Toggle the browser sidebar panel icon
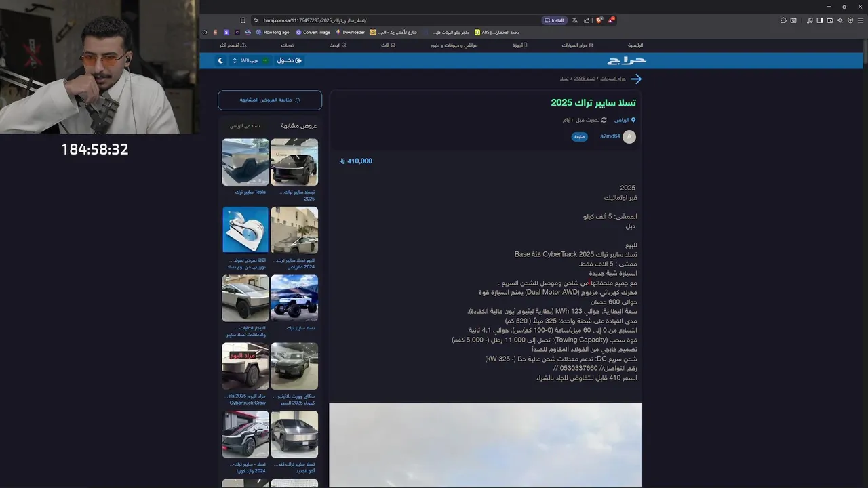 (x=820, y=20)
